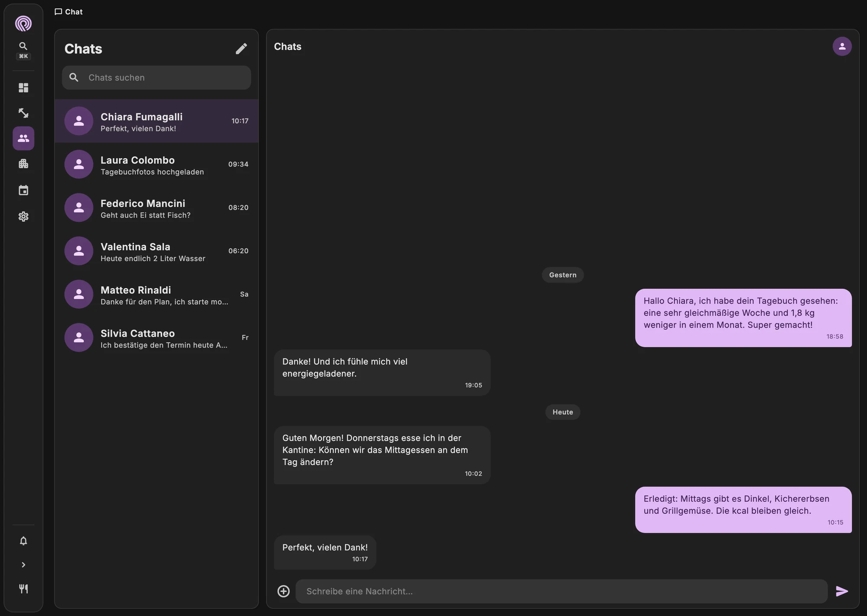867x616 pixels.
Task: Open chat with Matteo Rinaldi
Action: [x=156, y=294]
